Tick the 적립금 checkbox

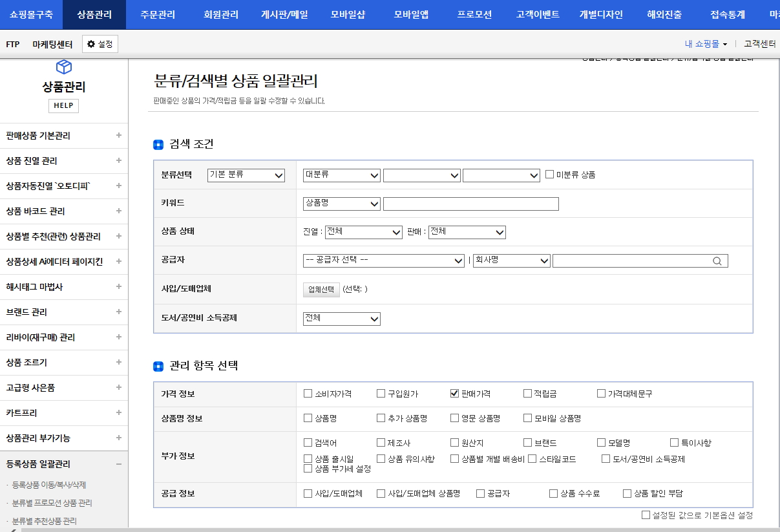pyautogui.click(x=528, y=393)
